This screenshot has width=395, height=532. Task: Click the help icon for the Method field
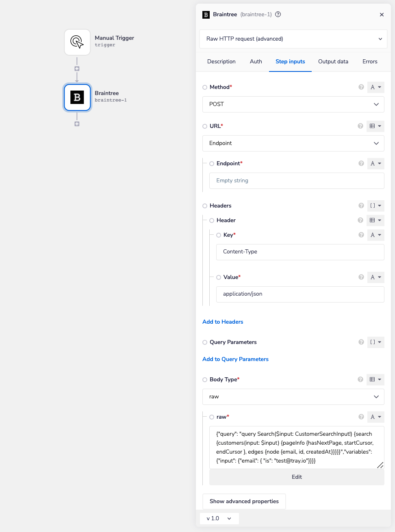(x=361, y=87)
